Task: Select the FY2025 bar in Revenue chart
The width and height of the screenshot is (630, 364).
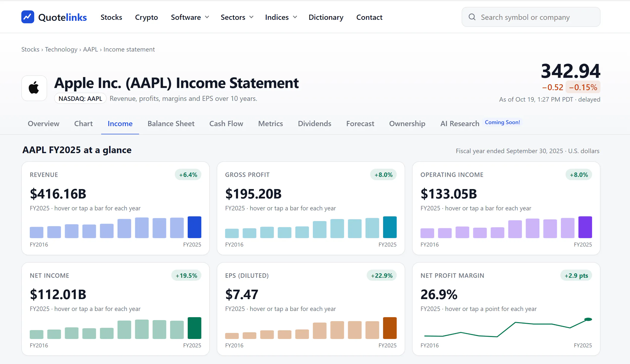Action: tap(194, 227)
